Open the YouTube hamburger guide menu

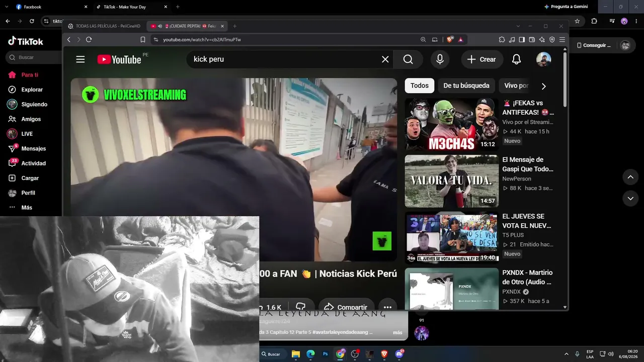80,59
